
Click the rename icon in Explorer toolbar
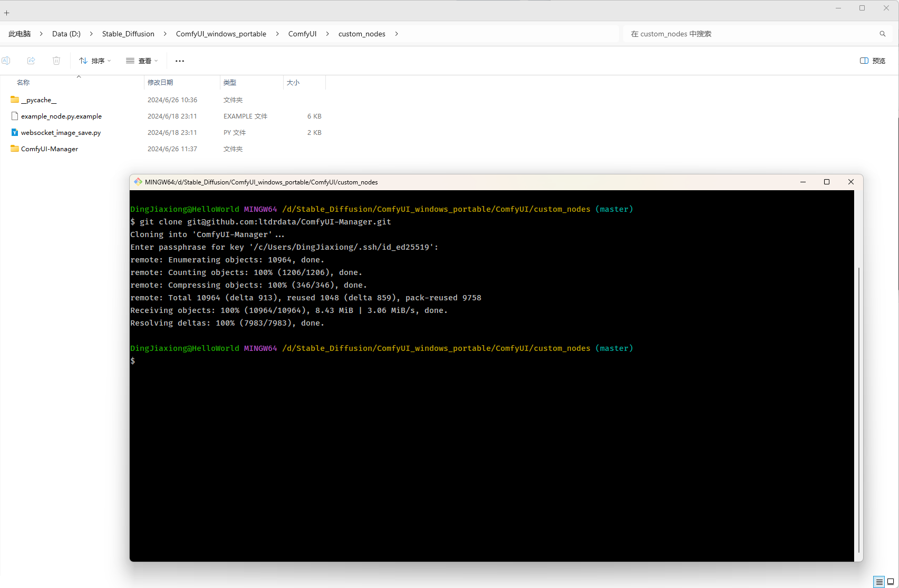point(6,61)
